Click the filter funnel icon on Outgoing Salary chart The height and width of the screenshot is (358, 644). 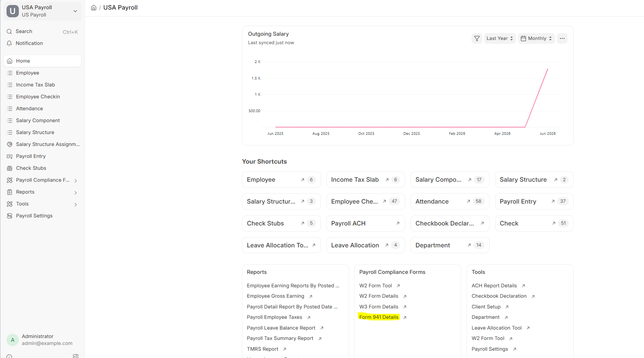pos(477,38)
